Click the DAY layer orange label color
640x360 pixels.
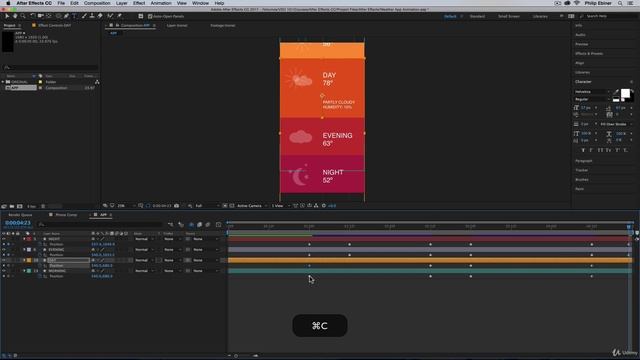tap(29, 260)
